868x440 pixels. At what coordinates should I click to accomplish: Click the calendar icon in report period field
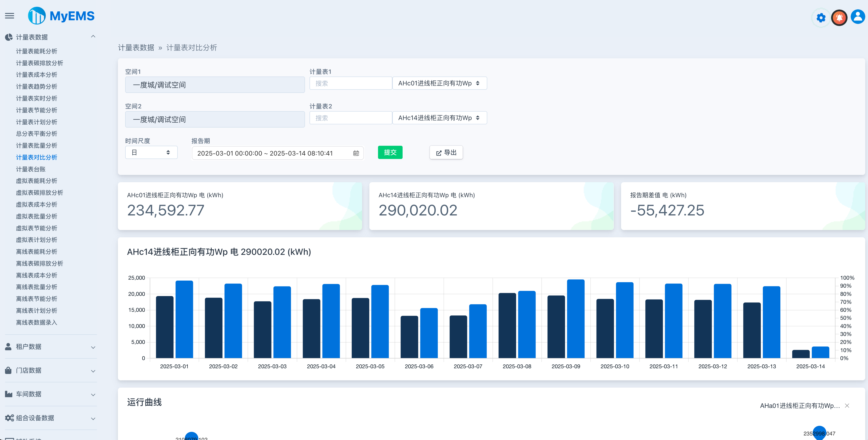[356, 153]
